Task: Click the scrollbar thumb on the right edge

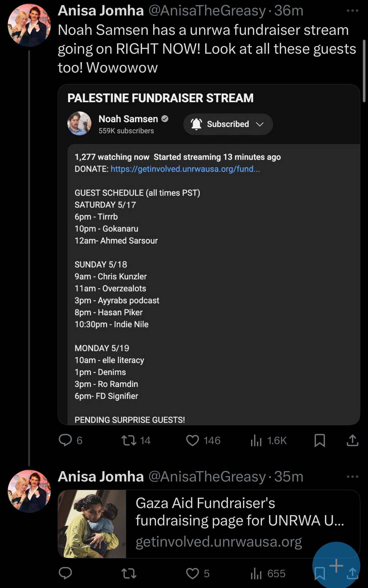Action: point(364,71)
